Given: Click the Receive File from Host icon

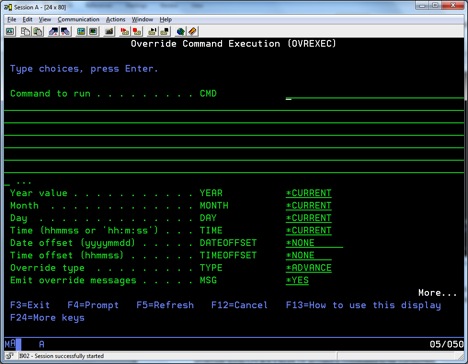Looking at the screenshot, I should click(65, 32).
